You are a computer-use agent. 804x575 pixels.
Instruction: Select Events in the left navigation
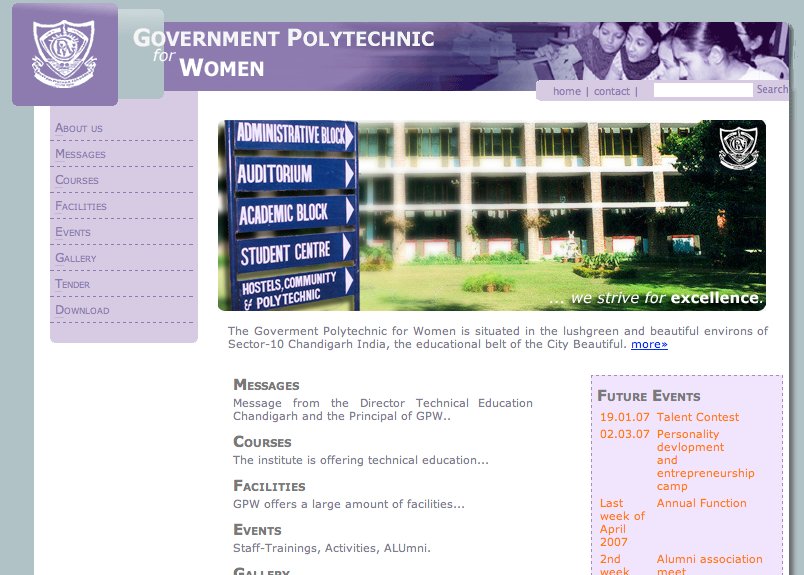click(73, 232)
